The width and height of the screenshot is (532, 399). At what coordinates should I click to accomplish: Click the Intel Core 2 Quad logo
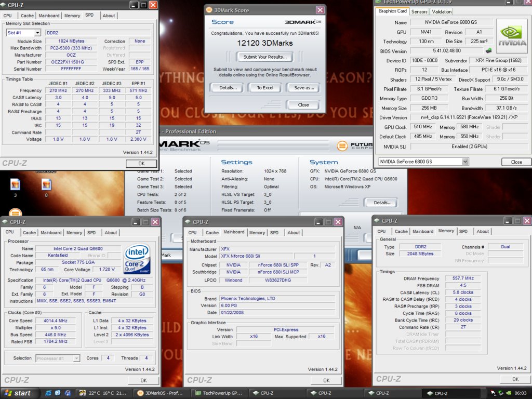point(137,259)
